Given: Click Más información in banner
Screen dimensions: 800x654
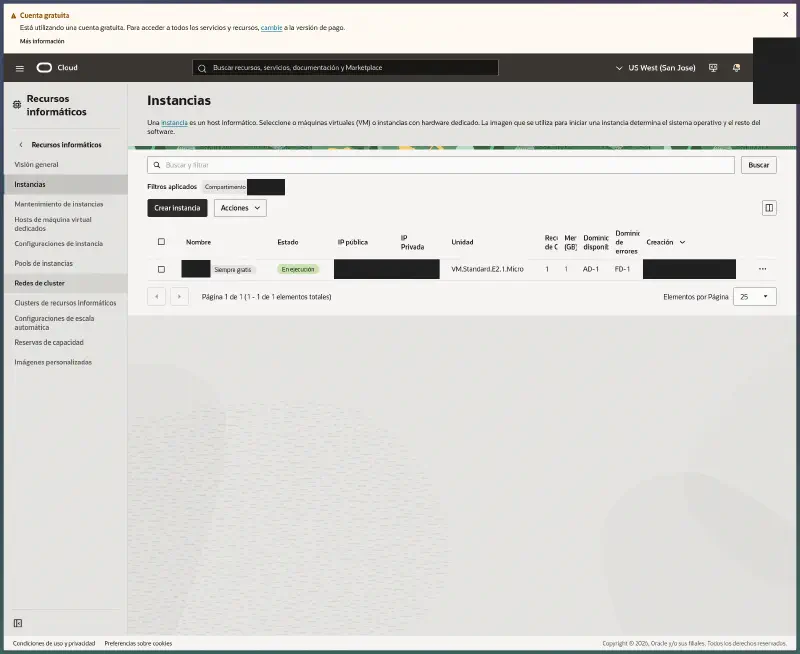Looking at the screenshot, I should tap(42, 41).
